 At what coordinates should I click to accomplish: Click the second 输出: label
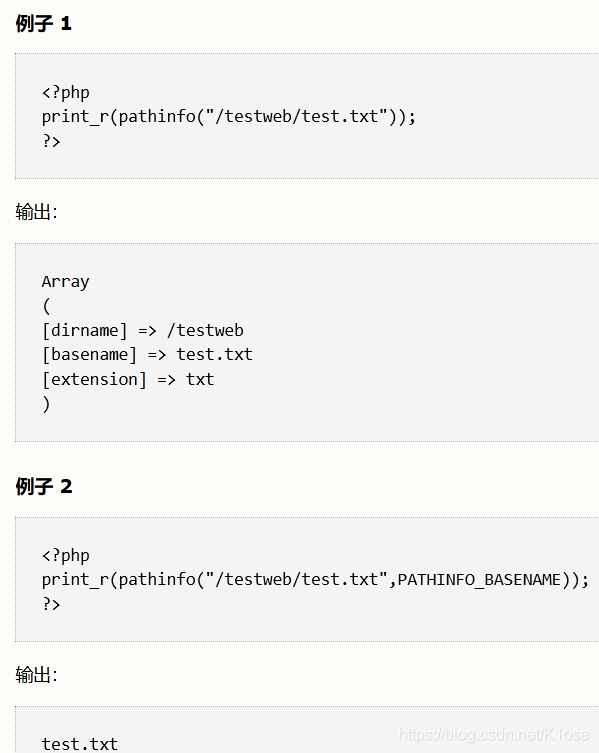point(37,675)
